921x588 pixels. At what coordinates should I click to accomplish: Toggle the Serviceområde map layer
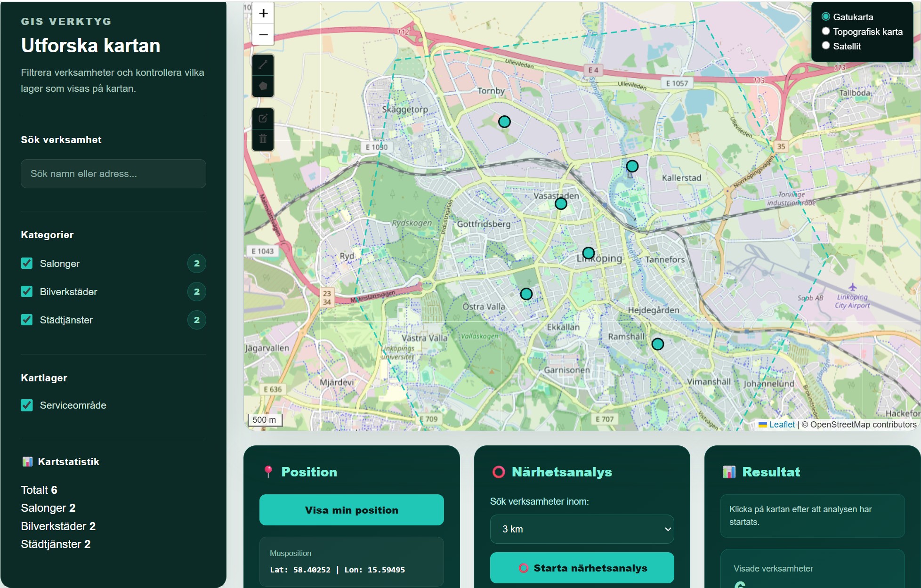tap(27, 405)
